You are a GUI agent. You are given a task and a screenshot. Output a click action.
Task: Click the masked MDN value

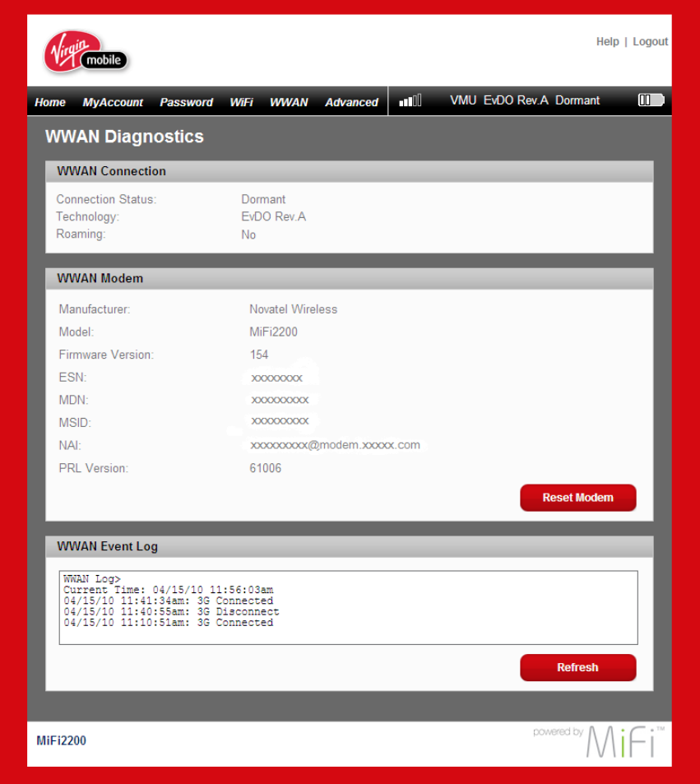280,400
